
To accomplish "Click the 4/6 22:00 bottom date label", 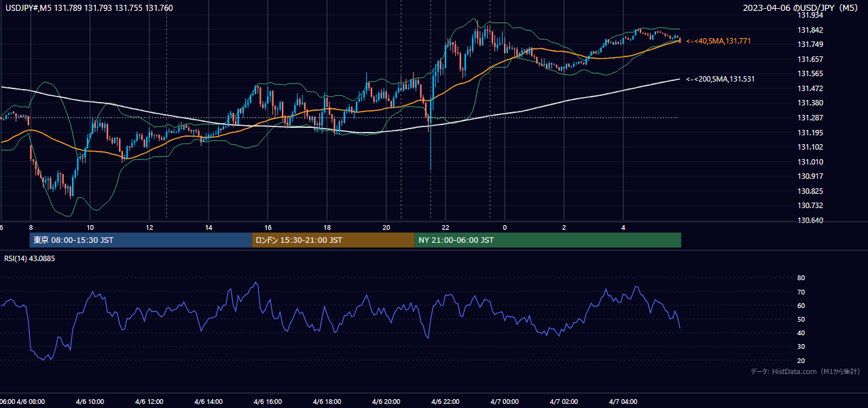I will click(x=446, y=402).
